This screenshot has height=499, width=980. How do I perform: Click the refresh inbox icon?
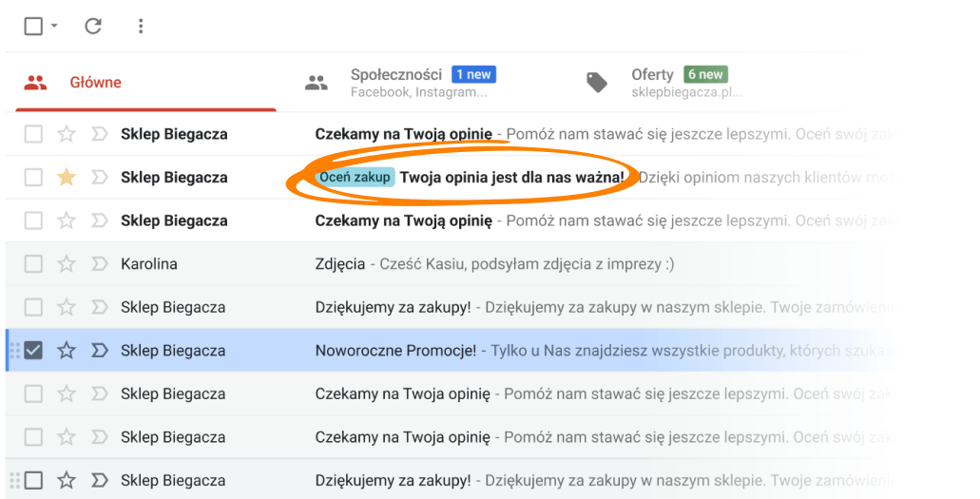click(93, 26)
